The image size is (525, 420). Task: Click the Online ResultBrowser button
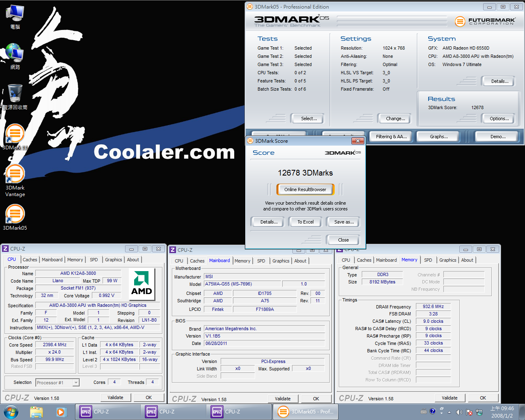click(x=305, y=189)
